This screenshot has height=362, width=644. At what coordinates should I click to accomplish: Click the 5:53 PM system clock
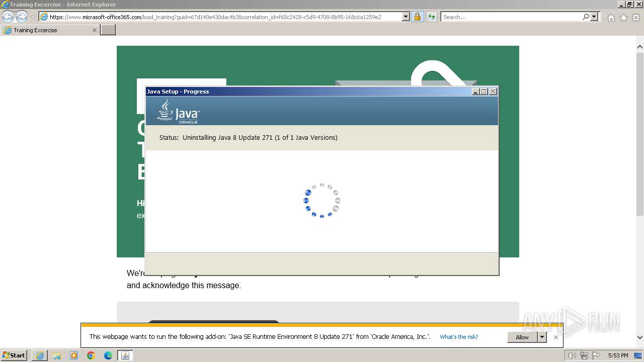(618, 355)
